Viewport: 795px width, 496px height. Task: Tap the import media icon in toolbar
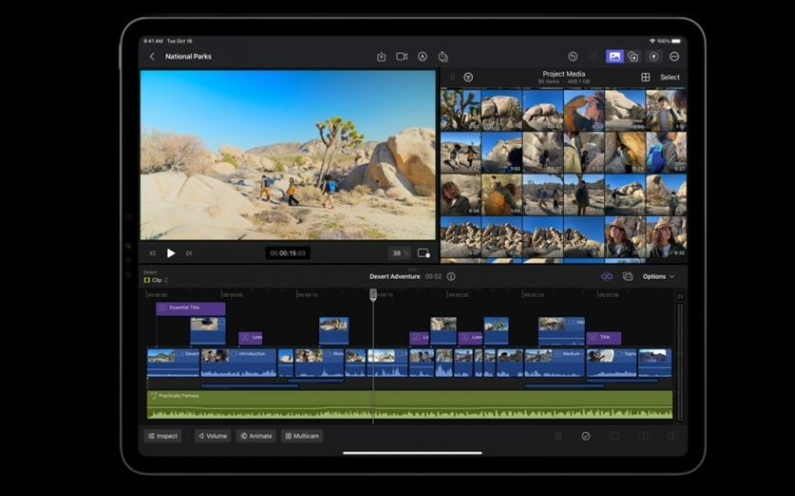click(x=381, y=57)
